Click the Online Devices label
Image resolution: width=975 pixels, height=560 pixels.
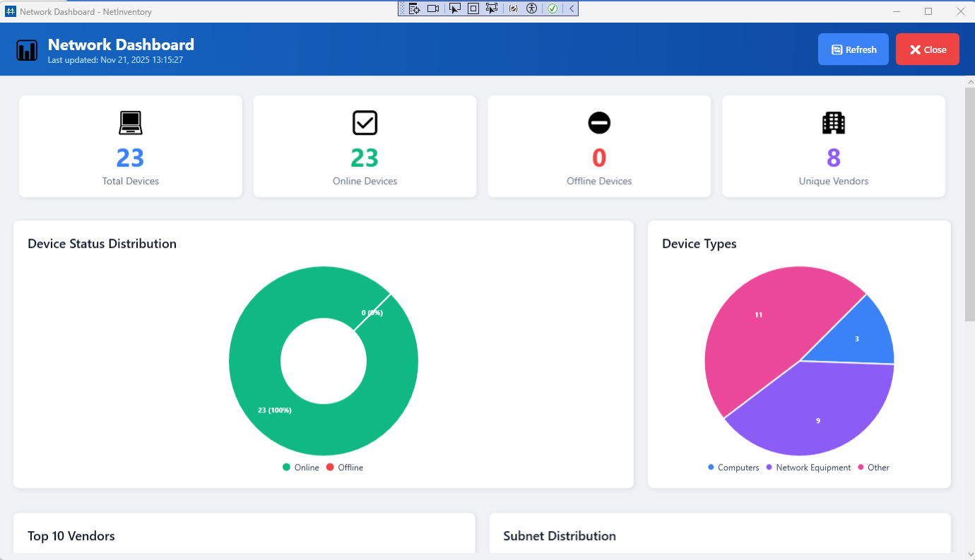click(365, 181)
